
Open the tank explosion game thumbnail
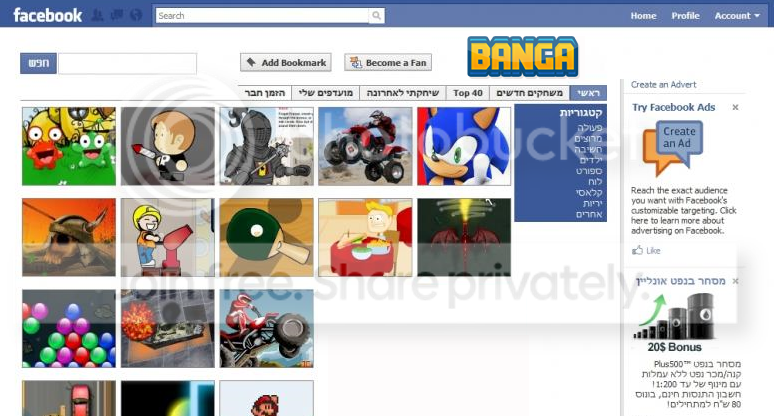(168, 329)
